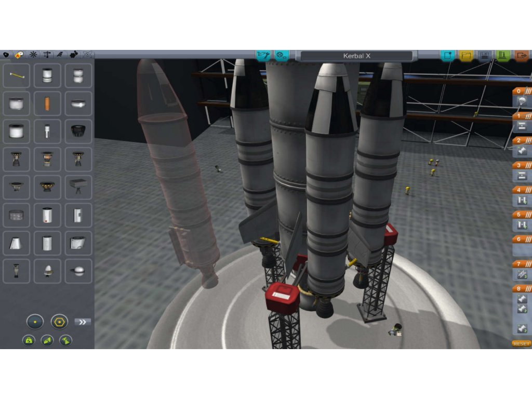Select the dark grey ring-shaped part
Screen dimensions: 532x399
tap(16, 215)
